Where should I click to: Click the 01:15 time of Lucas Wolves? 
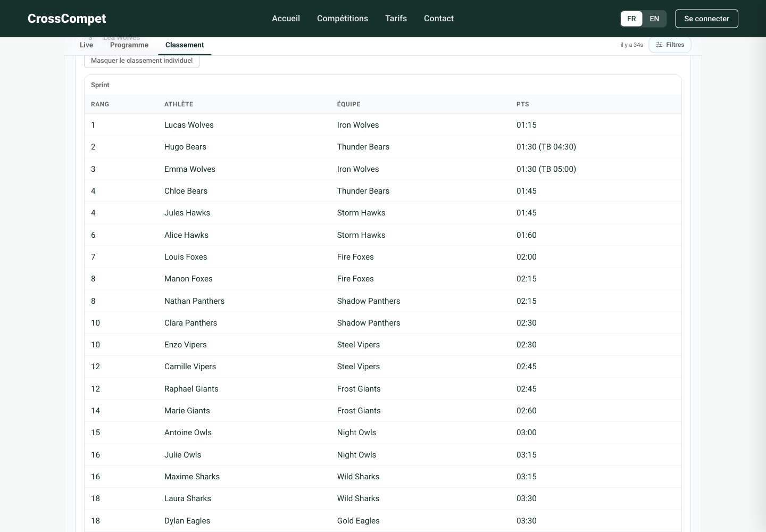tap(527, 125)
